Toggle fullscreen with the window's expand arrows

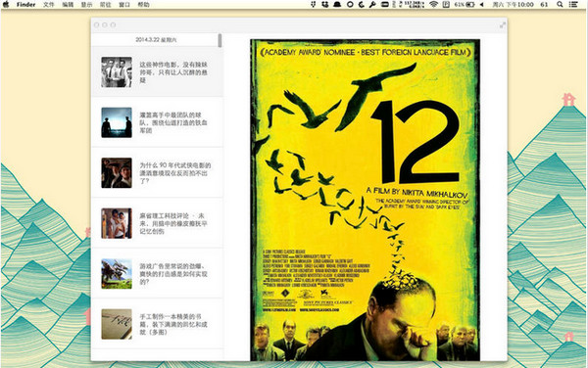503,25
